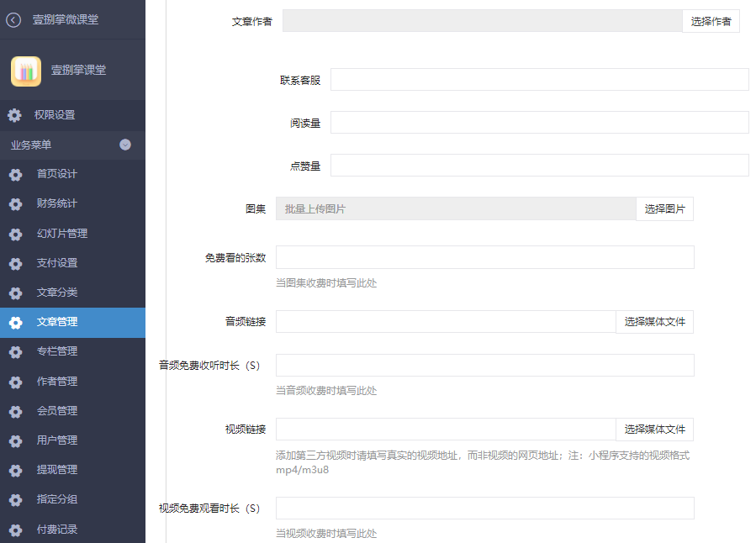Click 选择媒体文件 beside 音频链接
This screenshot has width=756, height=543.
655,322
